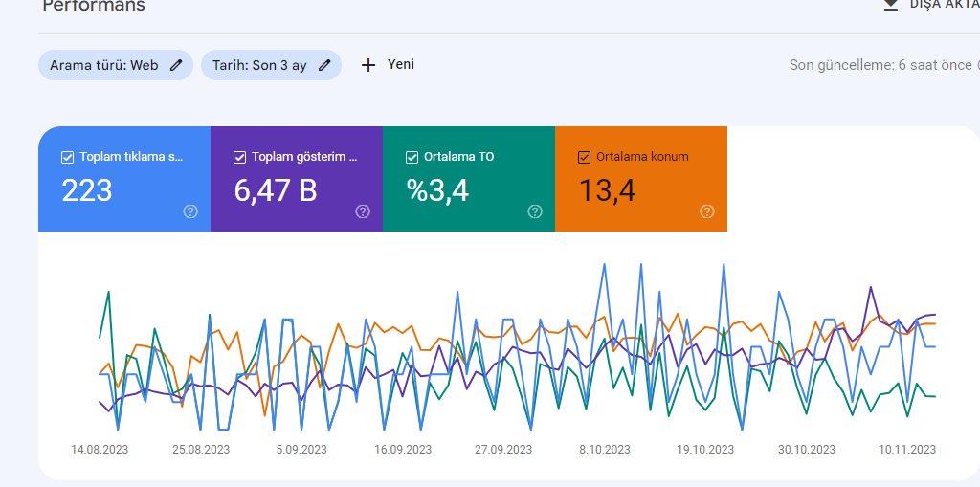980x487 pixels.
Task: Open help icon on Toplam gösterim card
Action: click(x=363, y=211)
